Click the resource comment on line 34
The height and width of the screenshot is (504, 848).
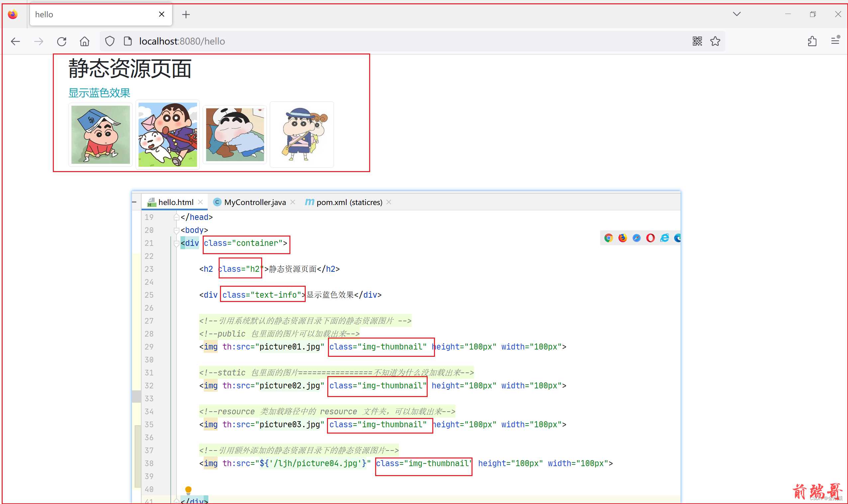coord(327,412)
